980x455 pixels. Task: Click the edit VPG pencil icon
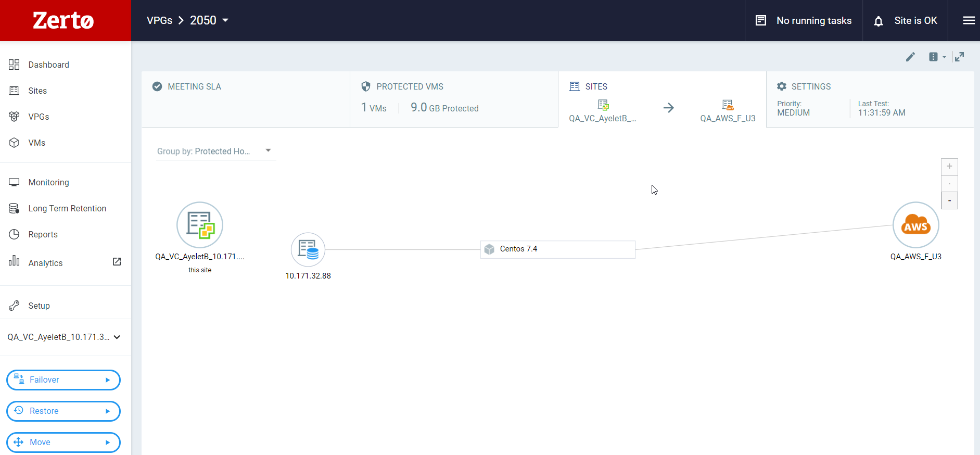[910, 57]
